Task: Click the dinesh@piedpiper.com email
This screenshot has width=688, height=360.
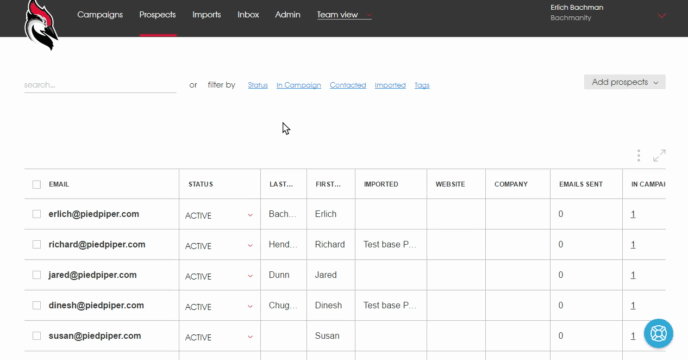Action: [96, 305]
